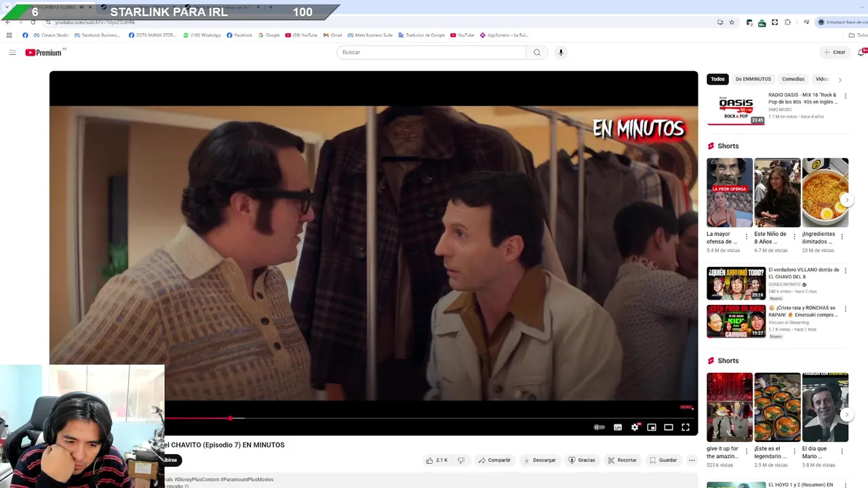Show next Shorts in second Shorts shelf

[x=846, y=414]
